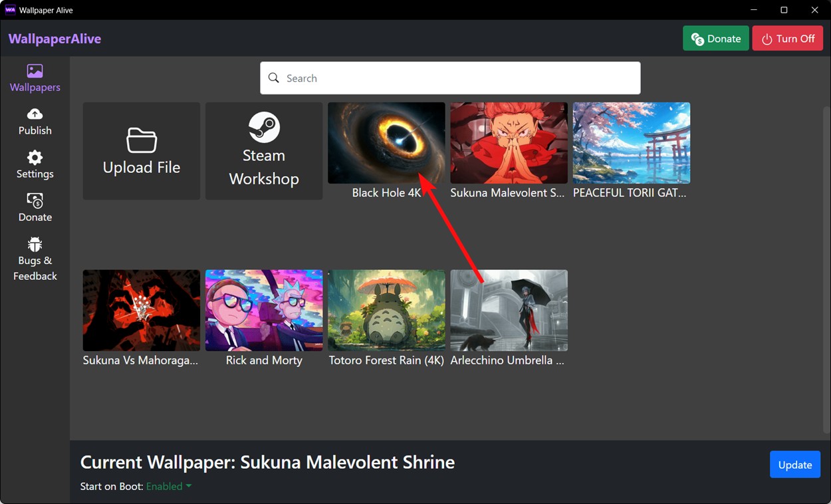Select the Black Hole 4K wallpaper thumbnail
Image resolution: width=831 pixels, height=504 pixels.
coord(386,142)
